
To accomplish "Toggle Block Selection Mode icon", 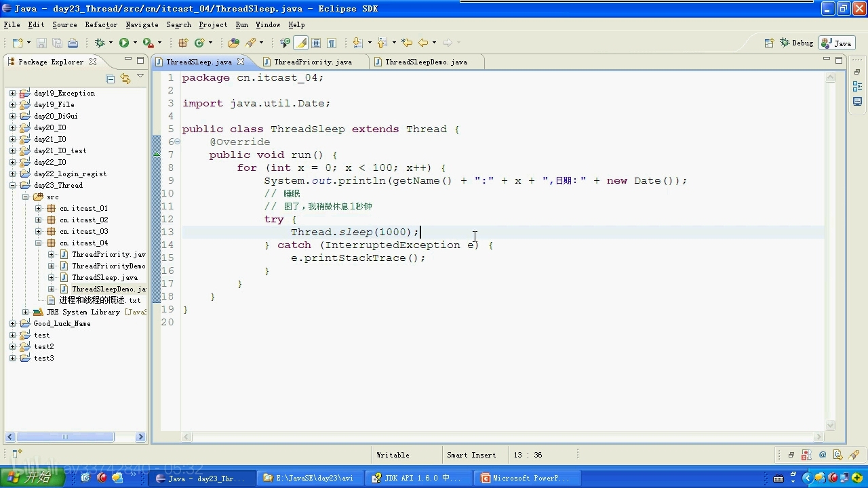I will click(x=317, y=43).
